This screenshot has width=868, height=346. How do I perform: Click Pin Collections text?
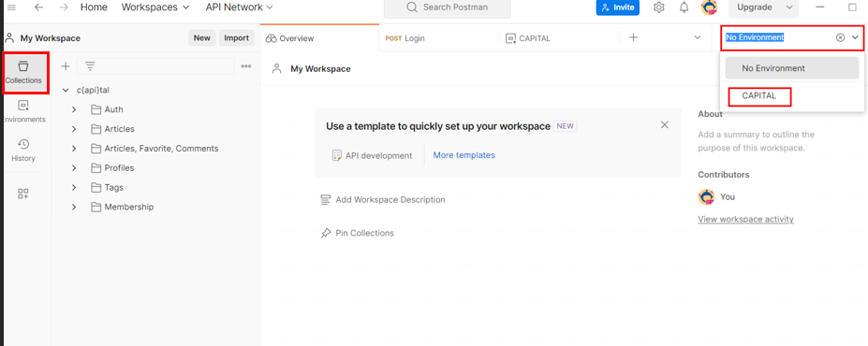[x=365, y=233]
